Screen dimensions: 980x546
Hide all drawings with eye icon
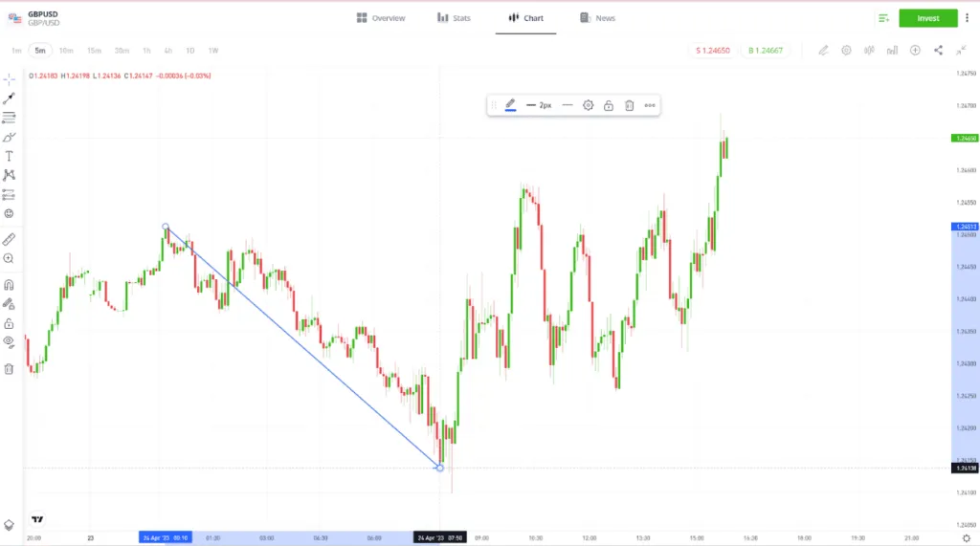click(9, 341)
